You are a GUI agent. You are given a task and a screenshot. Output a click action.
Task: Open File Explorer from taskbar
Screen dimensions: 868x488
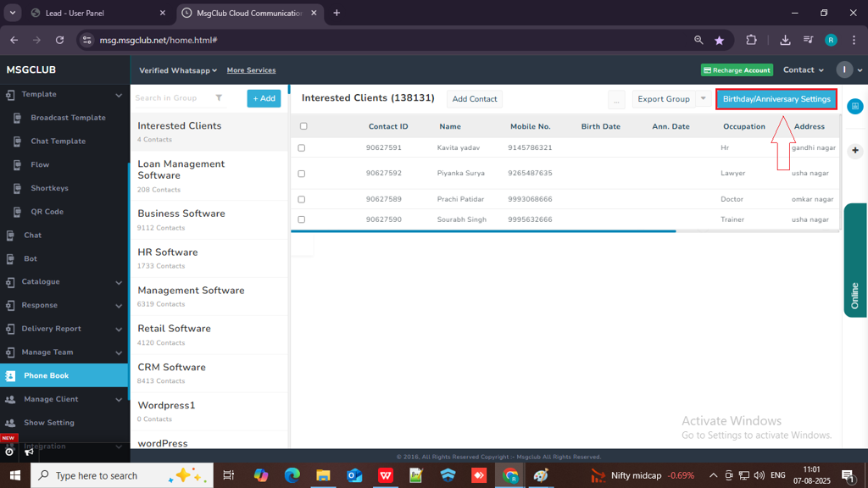(x=323, y=475)
